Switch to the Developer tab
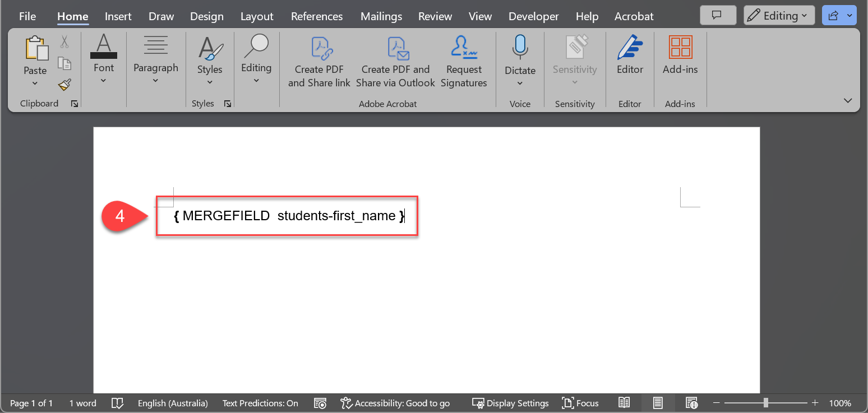Viewport: 868px width, 413px height. click(x=533, y=16)
